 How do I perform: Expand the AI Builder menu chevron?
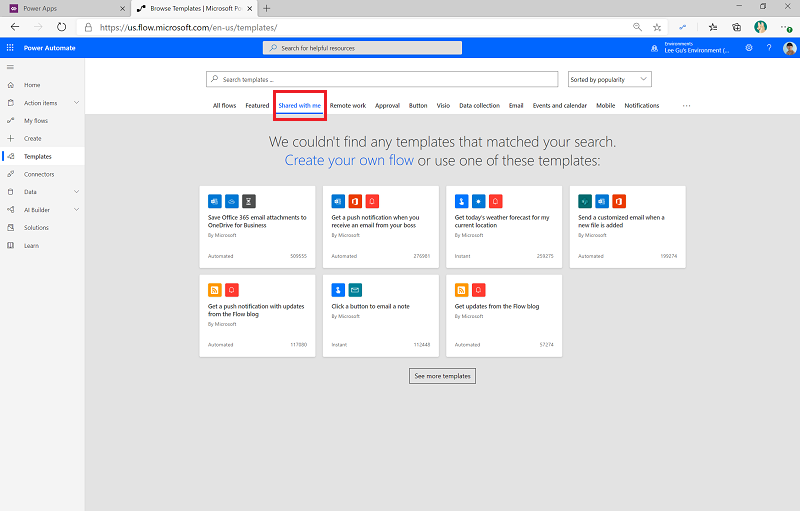click(x=77, y=210)
